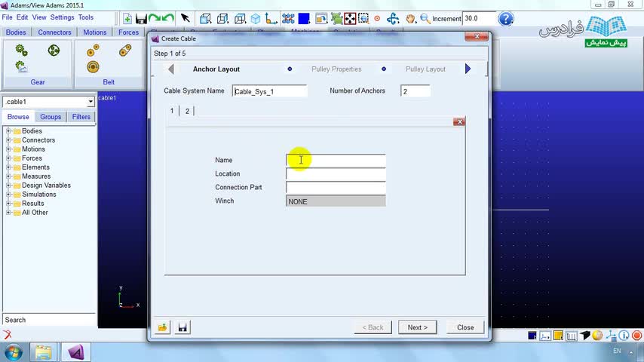Click the select arrow cursor tool
This screenshot has width=644, height=362.
[186, 18]
